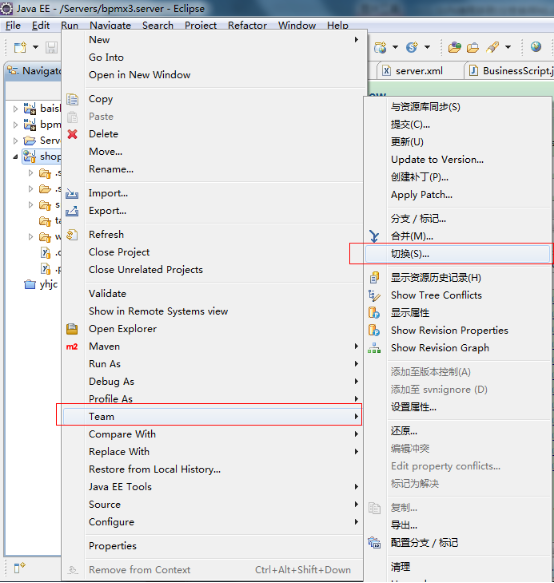Click the merge arrow icon beside 合并(M)
Screen dimensions: 554x583
pyautogui.click(x=374, y=236)
